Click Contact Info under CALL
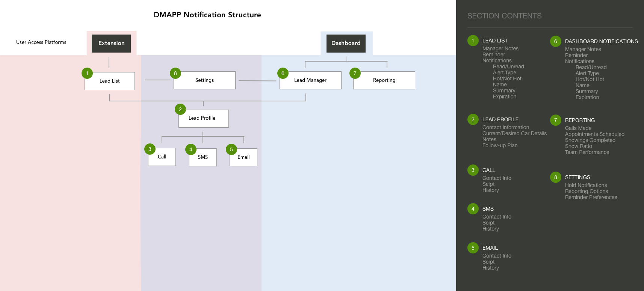Screen dimensions: 644x291 [x=497, y=178]
